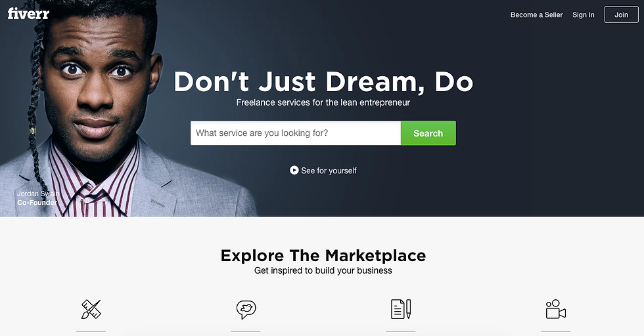Viewport: 644px width, 336px height.
Task: Click the 'See for yourself' text link
Action: click(x=329, y=171)
